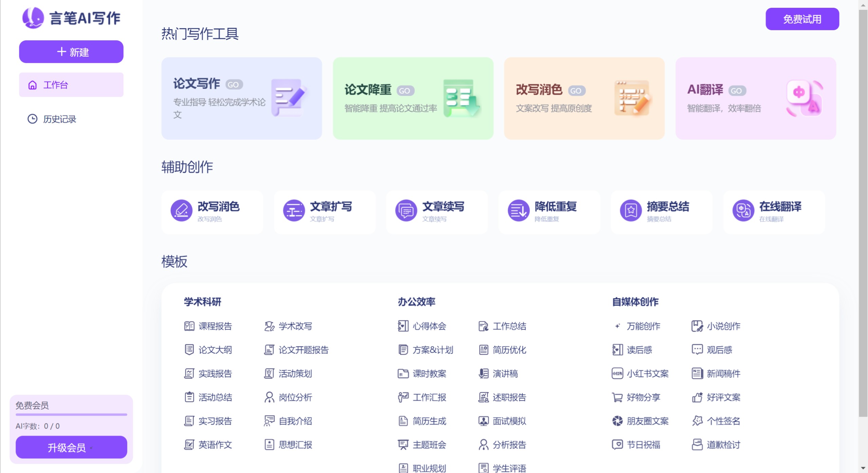Screen dimensions: 868x473
Task: Click the 文章续写 chat bubble icon
Action: (406, 211)
